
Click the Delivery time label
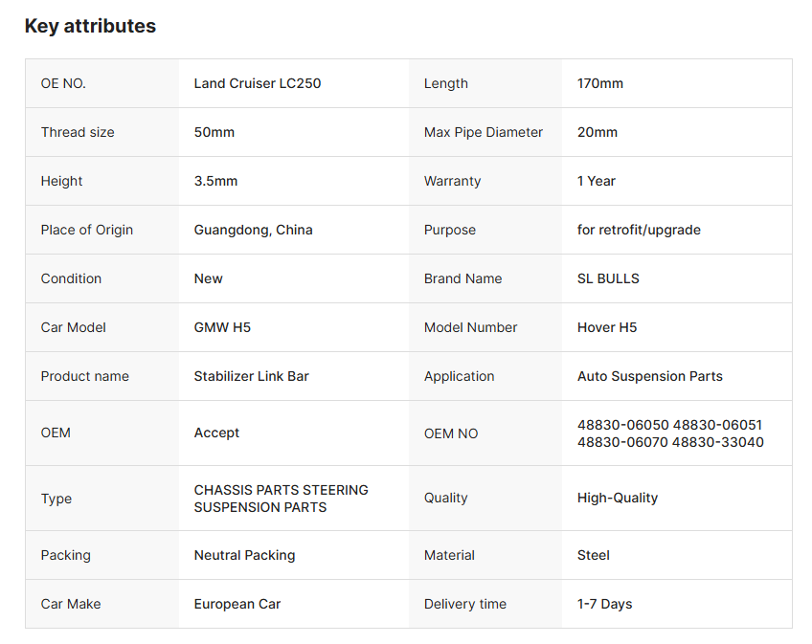[465, 604]
